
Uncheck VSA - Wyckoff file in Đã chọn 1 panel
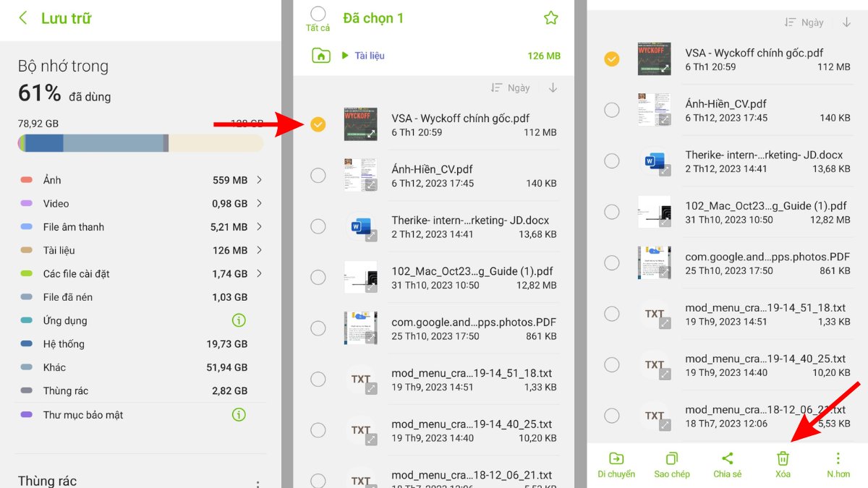click(318, 124)
